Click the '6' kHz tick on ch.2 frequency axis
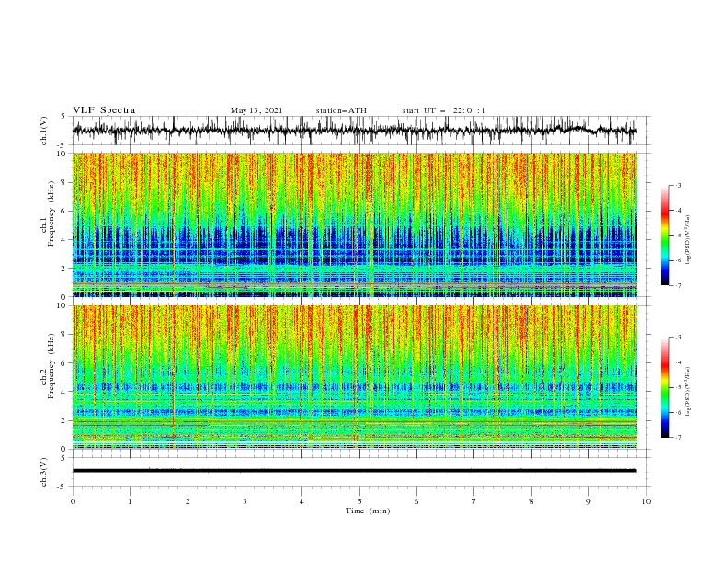Viewport: 728px width, 563px height. 64,363
